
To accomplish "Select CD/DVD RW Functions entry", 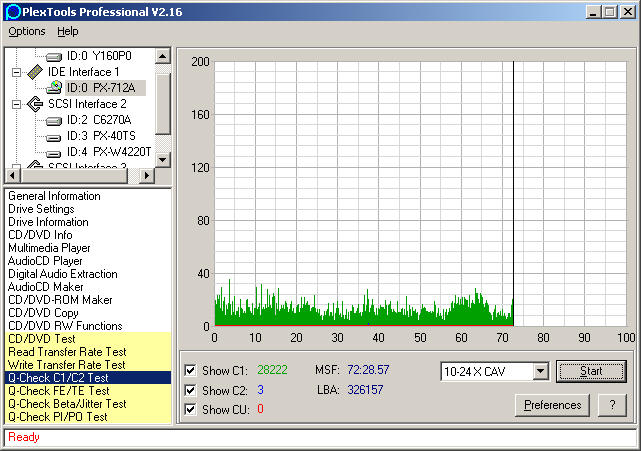I will 65,326.
